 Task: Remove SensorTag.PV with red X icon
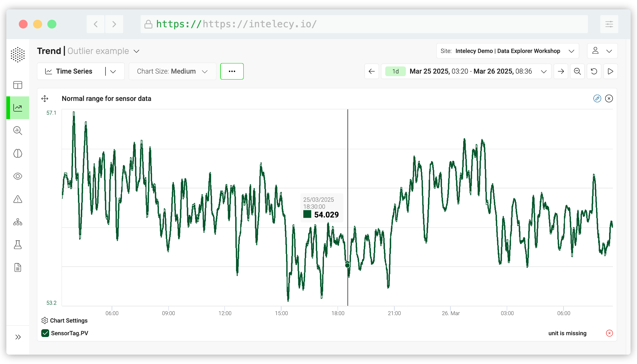tap(609, 333)
